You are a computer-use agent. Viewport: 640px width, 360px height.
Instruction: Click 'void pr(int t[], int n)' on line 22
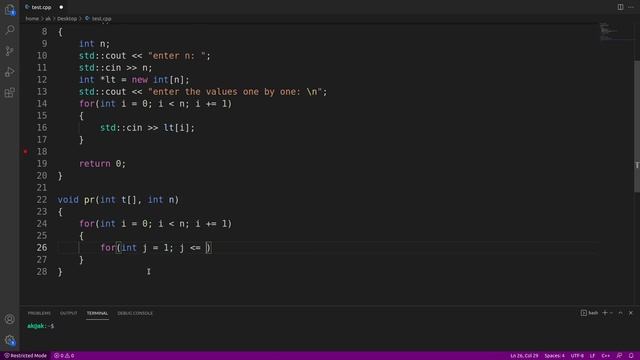118,200
